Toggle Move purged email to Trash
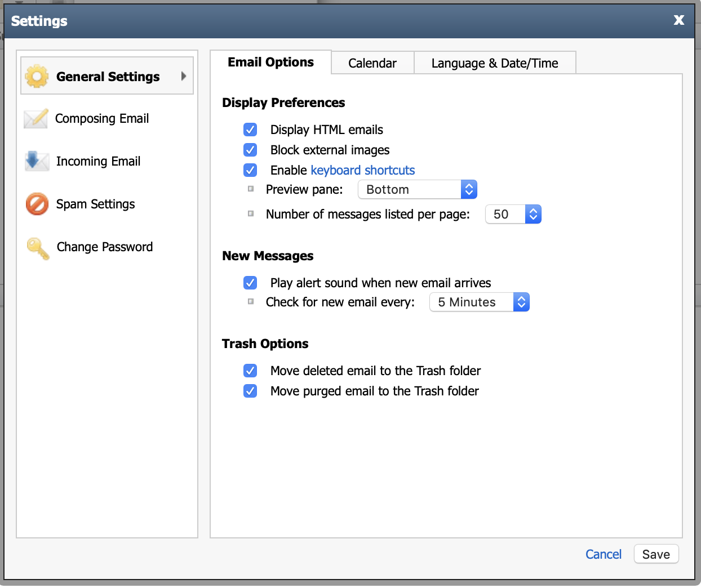 (x=250, y=391)
